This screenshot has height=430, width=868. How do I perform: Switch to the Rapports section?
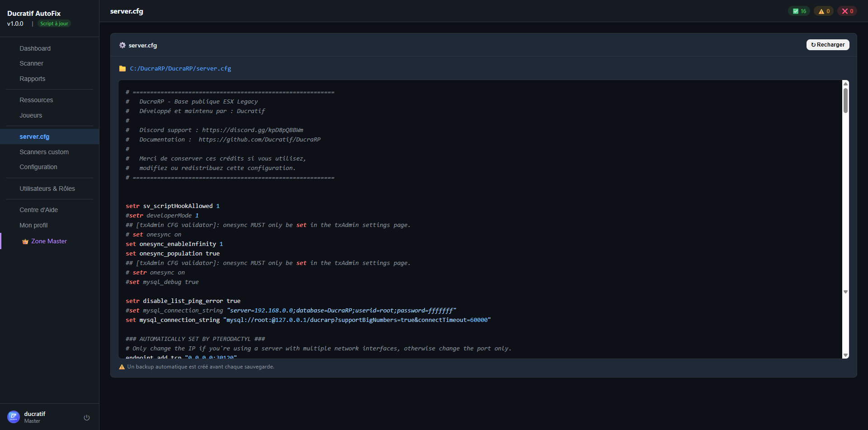coord(32,79)
